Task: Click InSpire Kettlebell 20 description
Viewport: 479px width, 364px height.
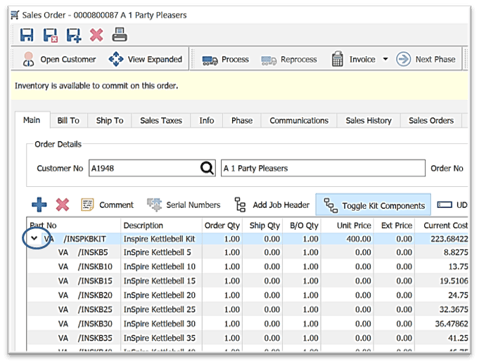Action: click(160, 295)
